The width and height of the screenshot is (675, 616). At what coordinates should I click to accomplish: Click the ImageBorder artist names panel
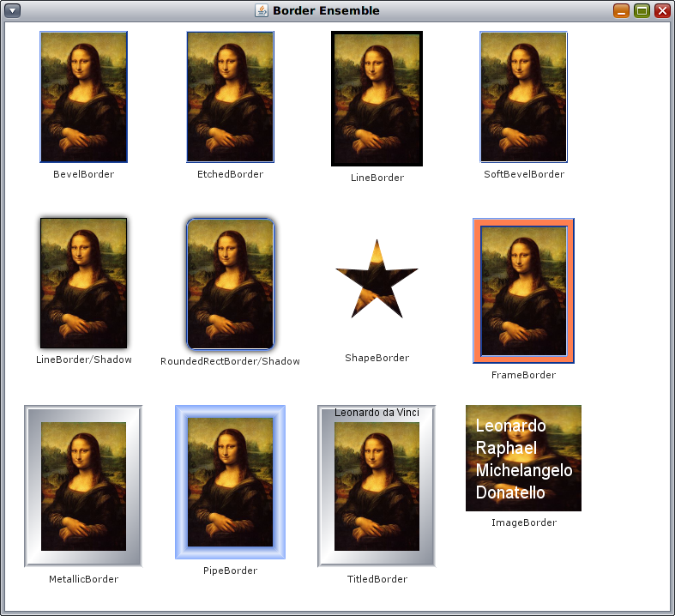click(x=523, y=458)
